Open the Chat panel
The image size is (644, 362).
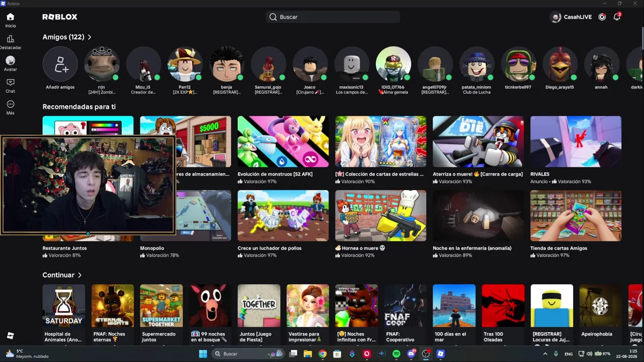point(10,85)
